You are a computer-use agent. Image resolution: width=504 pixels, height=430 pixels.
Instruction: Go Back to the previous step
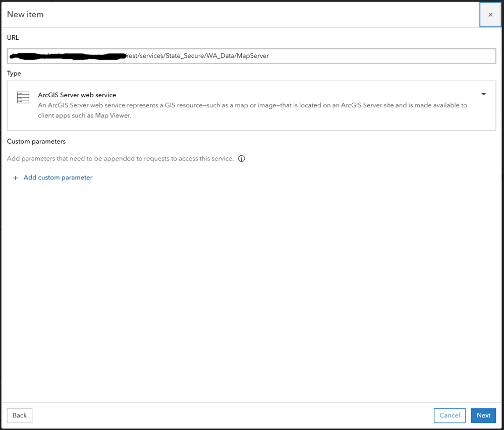click(20, 415)
